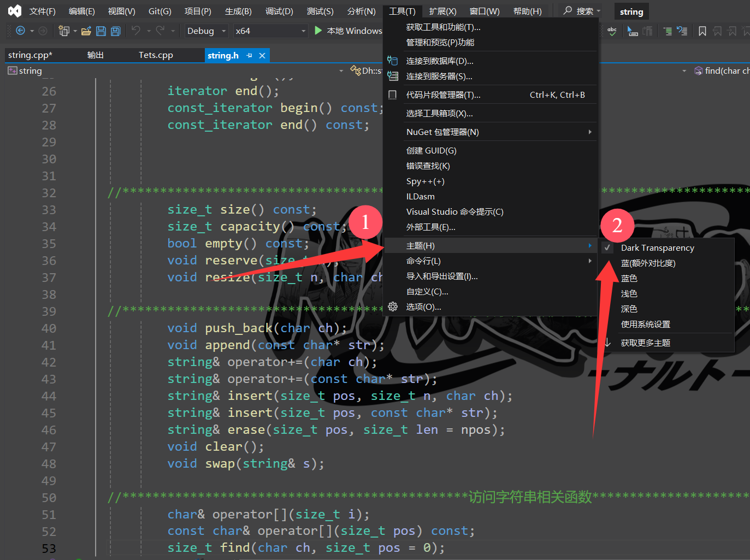Click the 搜索 search box
Viewport: 750px width, 560px height.
click(581, 11)
